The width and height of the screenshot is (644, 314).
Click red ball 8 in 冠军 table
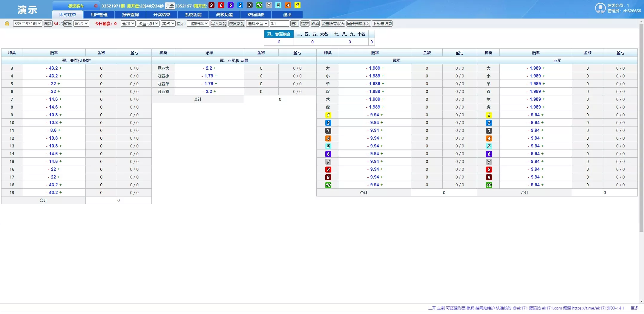[328, 170]
